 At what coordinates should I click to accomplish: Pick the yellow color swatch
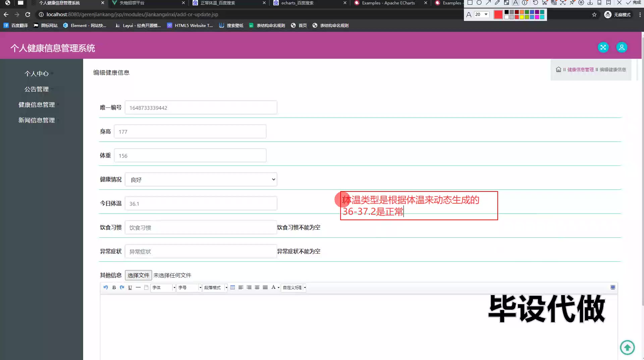(x=522, y=17)
